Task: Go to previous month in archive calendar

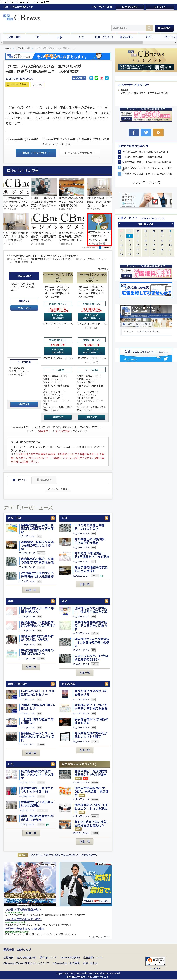Action: (120, 224)
